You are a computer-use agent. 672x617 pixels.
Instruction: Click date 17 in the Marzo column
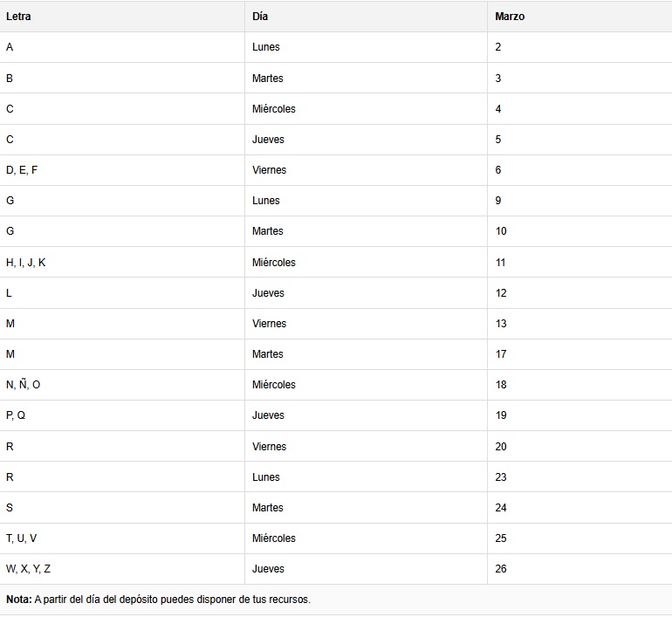[501, 354]
